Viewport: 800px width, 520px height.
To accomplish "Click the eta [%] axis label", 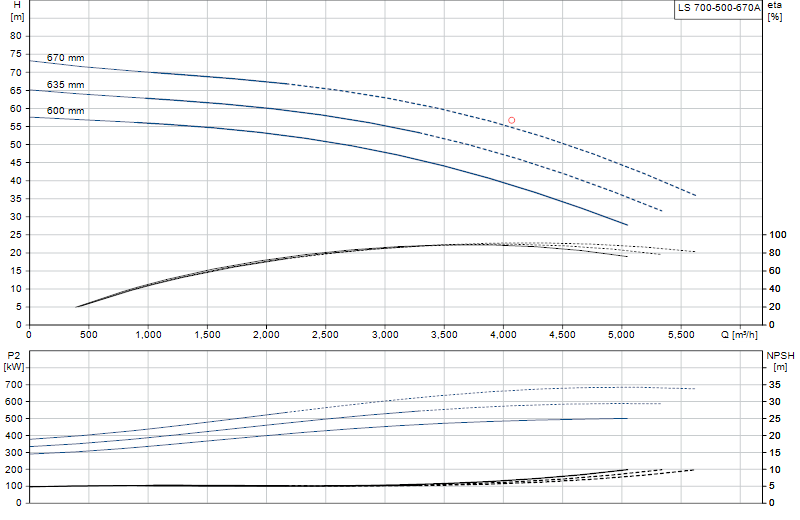I will [774, 11].
